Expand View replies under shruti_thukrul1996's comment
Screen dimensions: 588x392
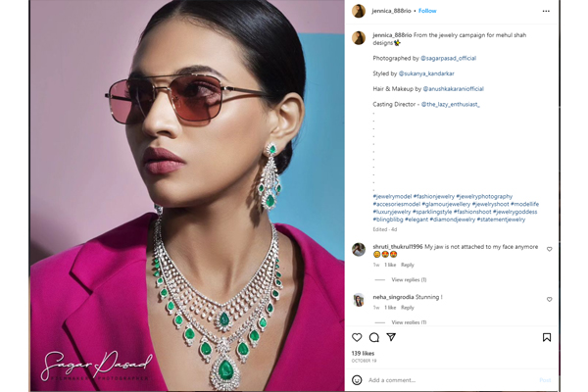coord(409,280)
